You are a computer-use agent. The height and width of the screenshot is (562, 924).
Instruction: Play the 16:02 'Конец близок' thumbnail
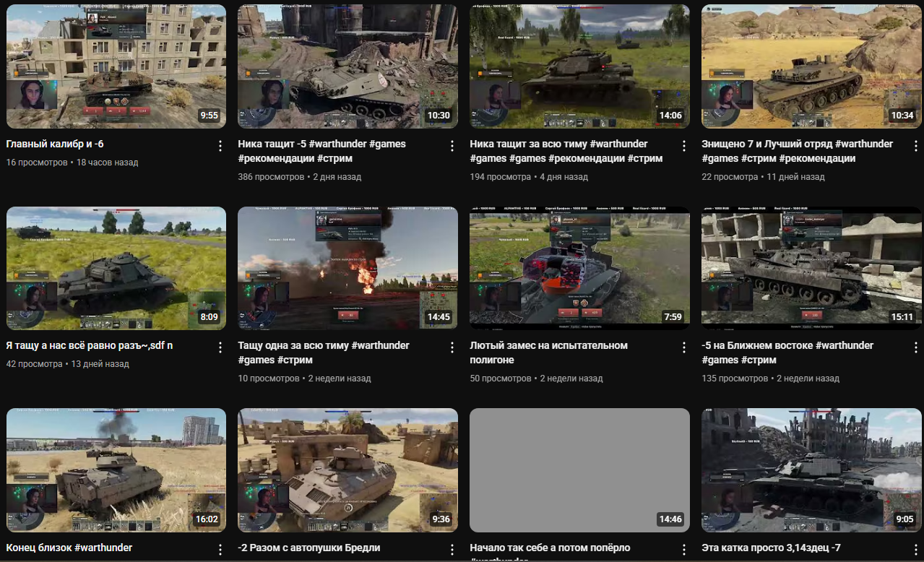tap(116, 470)
